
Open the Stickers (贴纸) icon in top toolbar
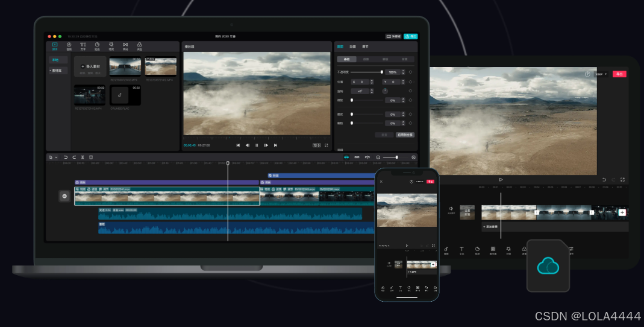click(97, 46)
